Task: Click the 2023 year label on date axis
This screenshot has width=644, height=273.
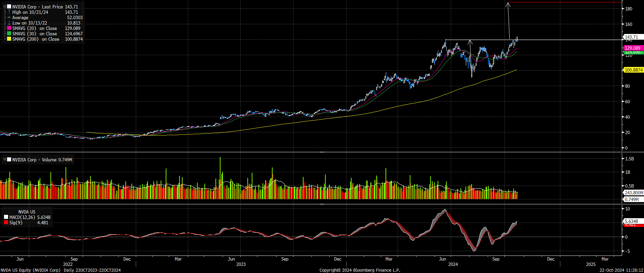Action: (241, 264)
